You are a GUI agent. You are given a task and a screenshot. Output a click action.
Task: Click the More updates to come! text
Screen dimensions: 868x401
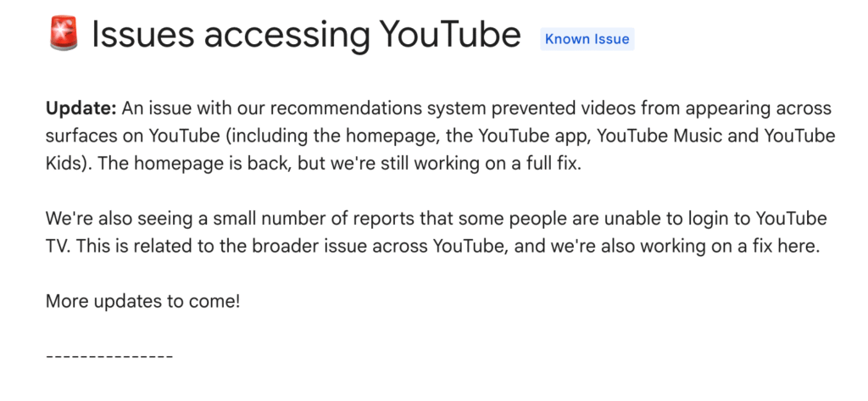click(142, 300)
